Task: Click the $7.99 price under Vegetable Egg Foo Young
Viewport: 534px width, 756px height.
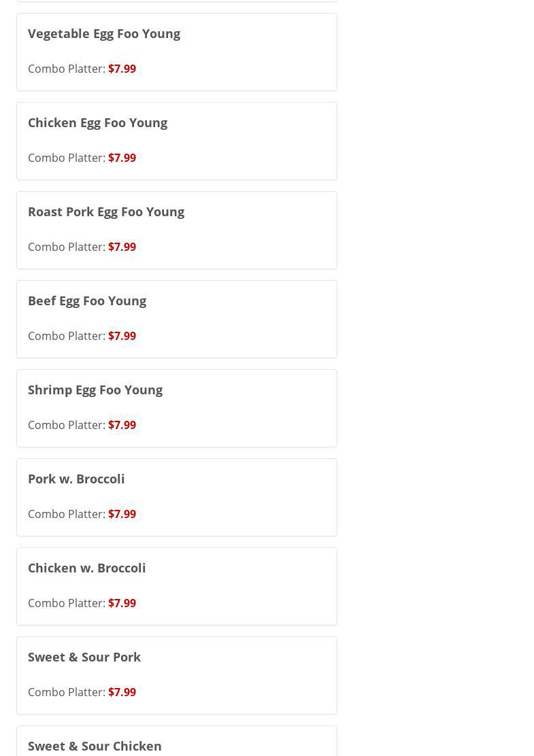Action: pos(122,69)
